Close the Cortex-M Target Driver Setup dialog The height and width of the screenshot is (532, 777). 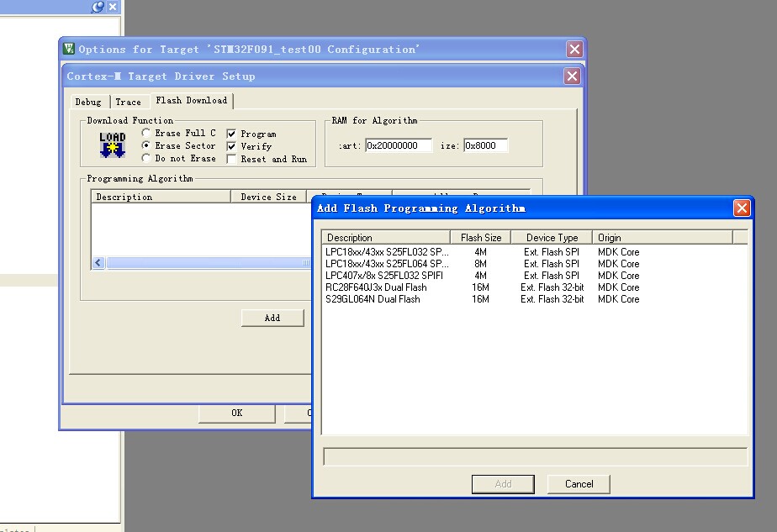pos(573,76)
